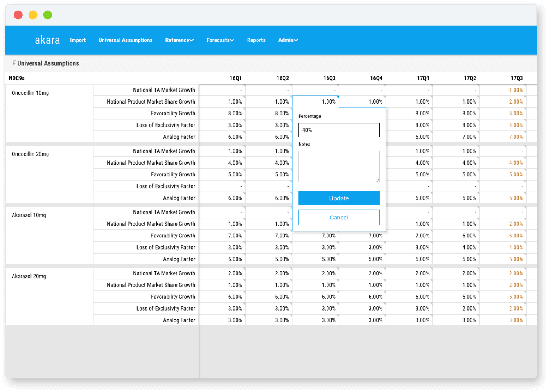Focus the Percentage input field

339,130
